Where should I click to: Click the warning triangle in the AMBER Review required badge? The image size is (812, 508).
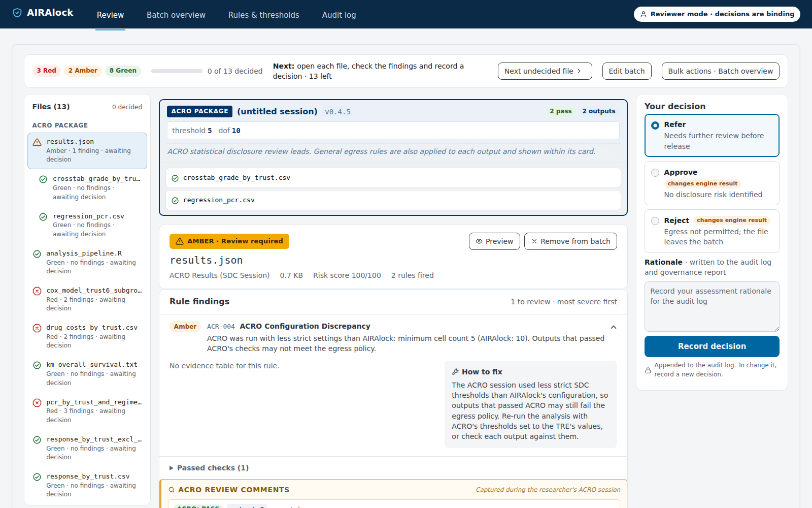coord(180,241)
